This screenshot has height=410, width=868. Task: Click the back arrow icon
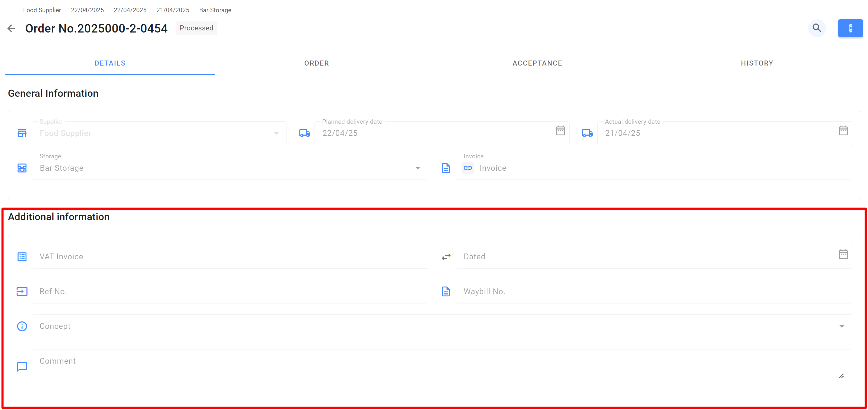point(11,28)
